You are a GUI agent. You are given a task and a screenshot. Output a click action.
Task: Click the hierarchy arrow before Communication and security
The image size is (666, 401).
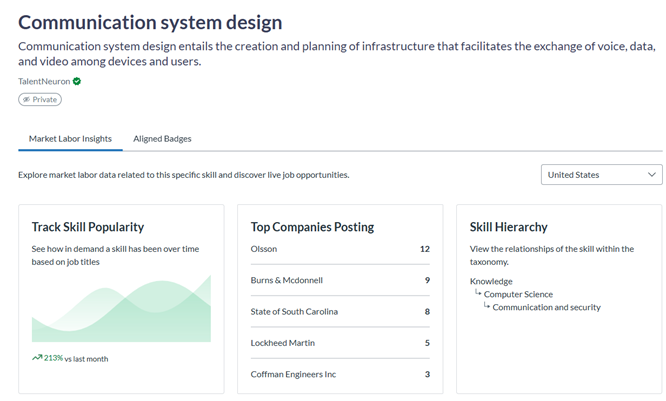tap(487, 306)
